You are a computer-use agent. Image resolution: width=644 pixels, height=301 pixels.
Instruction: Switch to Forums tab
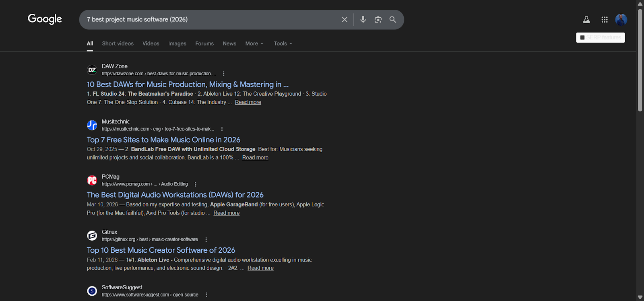pyautogui.click(x=204, y=43)
